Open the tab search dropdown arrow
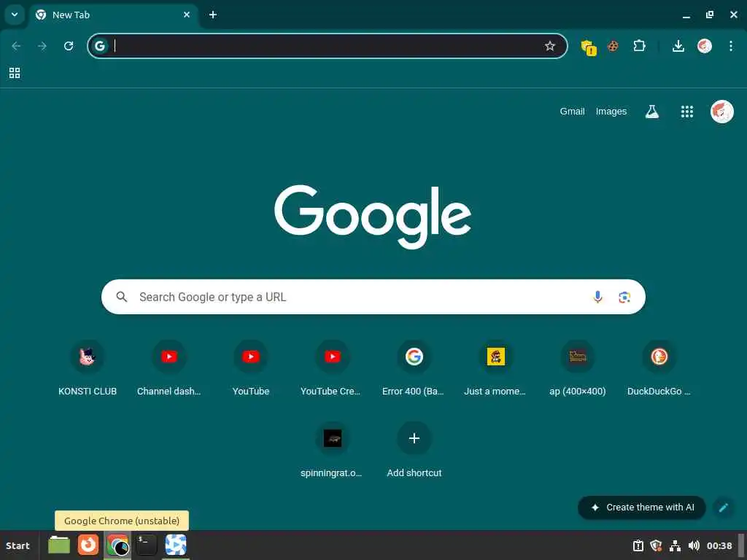This screenshot has height=560, width=747. point(15,15)
